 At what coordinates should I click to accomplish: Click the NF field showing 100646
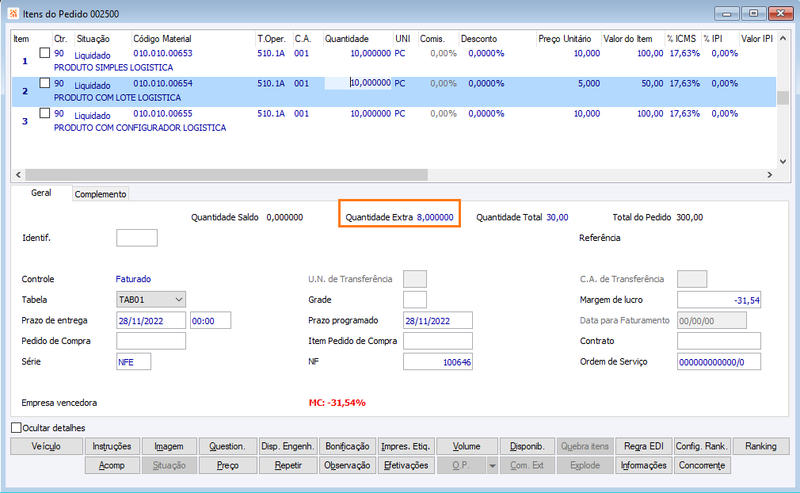(438, 362)
